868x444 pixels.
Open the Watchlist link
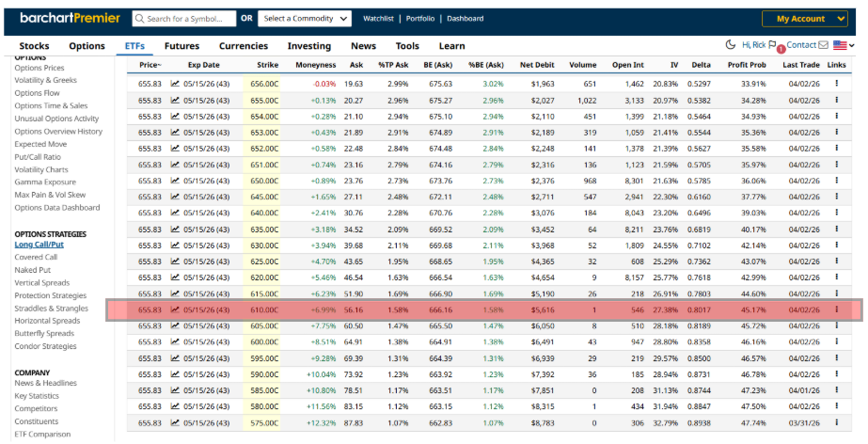[379, 19]
